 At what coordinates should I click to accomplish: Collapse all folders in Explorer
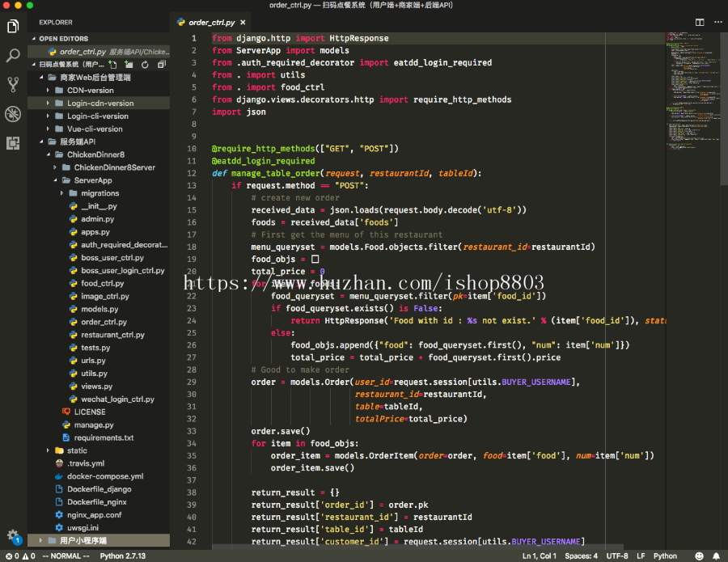click(162, 65)
